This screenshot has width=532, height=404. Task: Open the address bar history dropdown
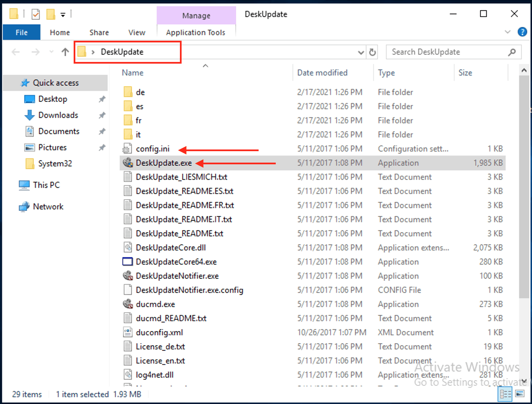click(361, 52)
